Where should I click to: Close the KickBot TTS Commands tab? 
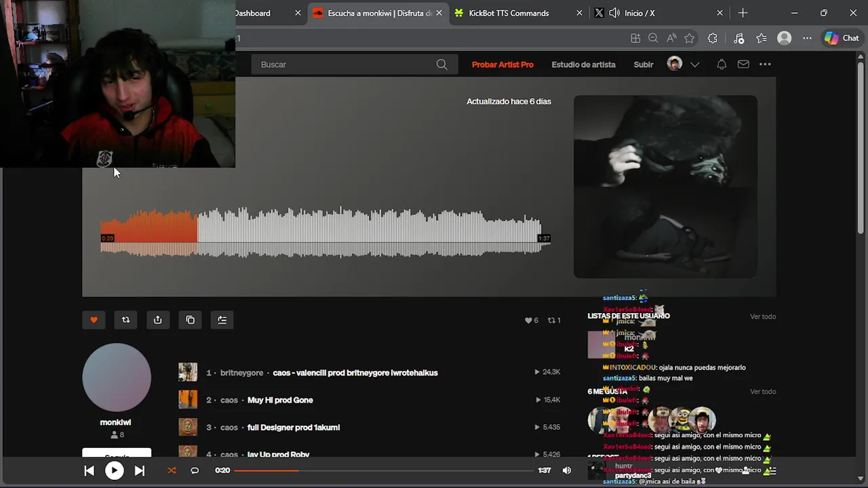coord(579,13)
